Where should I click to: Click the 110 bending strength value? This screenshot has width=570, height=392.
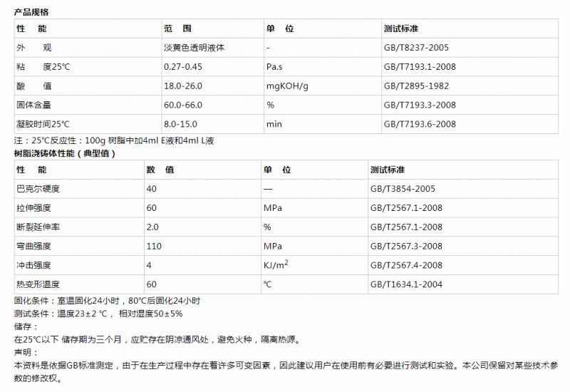pos(154,247)
